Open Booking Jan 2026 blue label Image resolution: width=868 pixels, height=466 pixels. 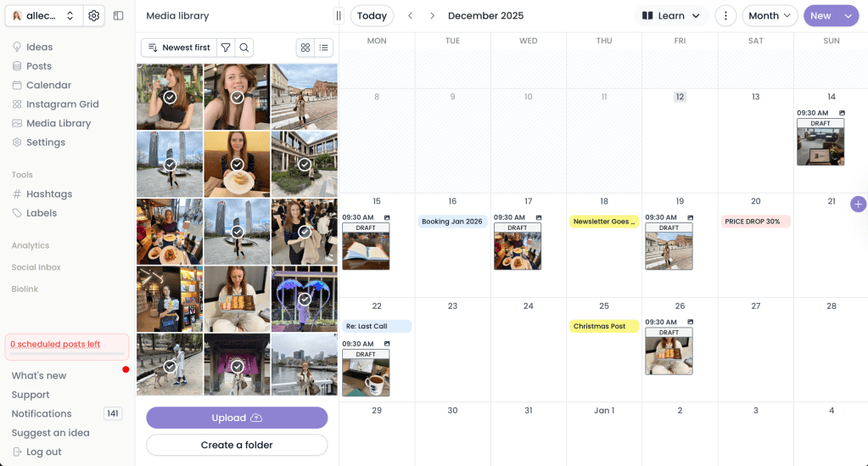[x=452, y=221]
